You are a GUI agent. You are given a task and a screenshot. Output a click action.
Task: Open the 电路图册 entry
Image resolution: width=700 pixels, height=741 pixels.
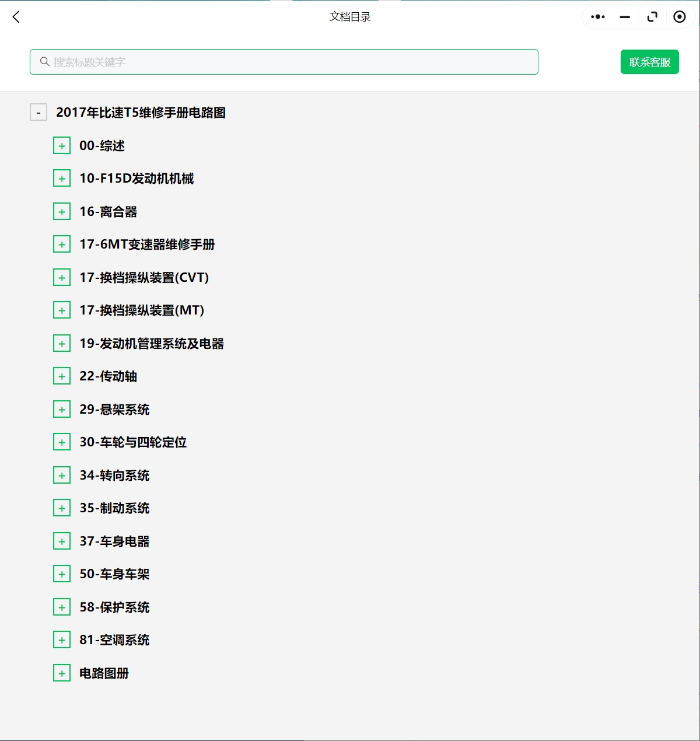click(x=104, y=673)
